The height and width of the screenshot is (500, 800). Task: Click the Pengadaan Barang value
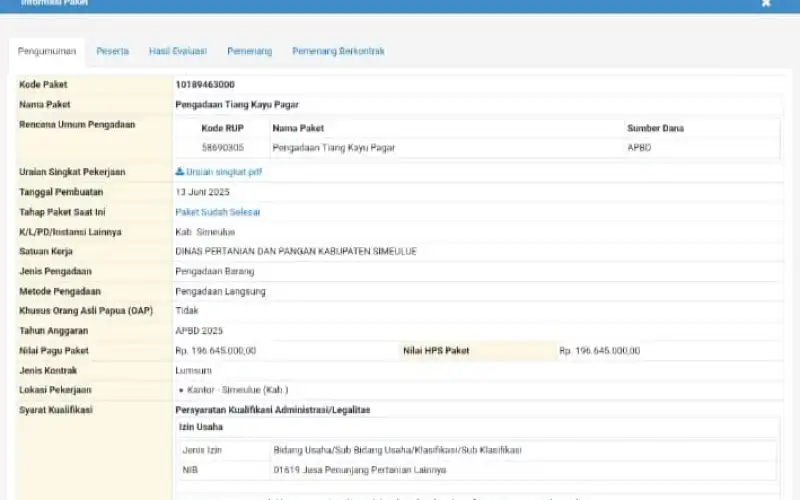tap(215, 271)
